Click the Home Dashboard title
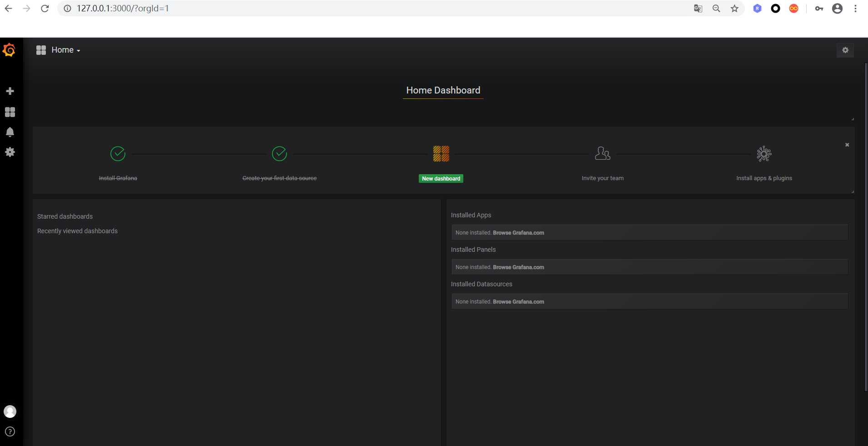Screen dimensions: 868x446 pos(443,90)
